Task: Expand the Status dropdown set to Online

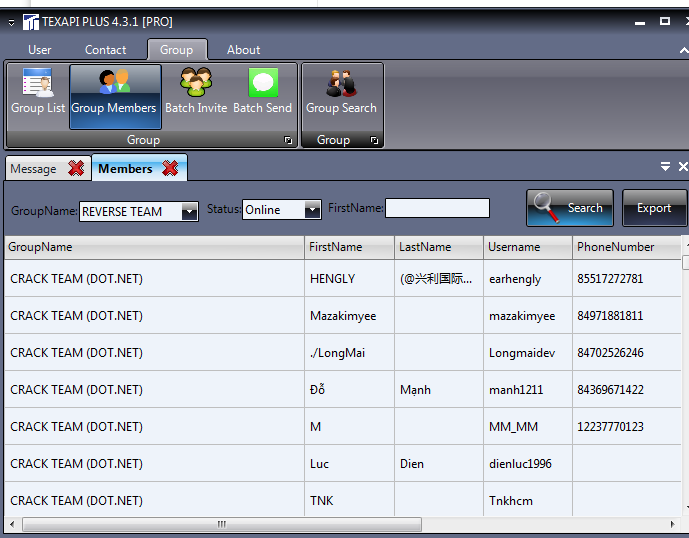Action: (x=311, y=210)
